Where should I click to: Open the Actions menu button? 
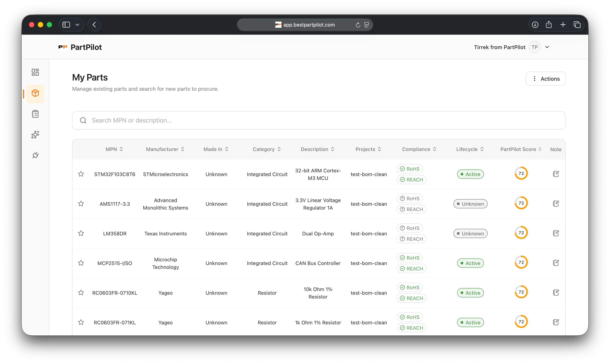click(545, 79)
